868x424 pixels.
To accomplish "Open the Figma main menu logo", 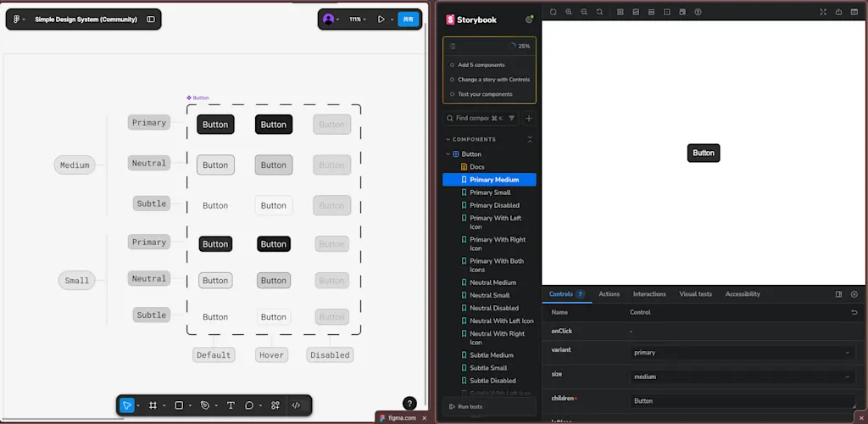I will [x=17, y=20].
